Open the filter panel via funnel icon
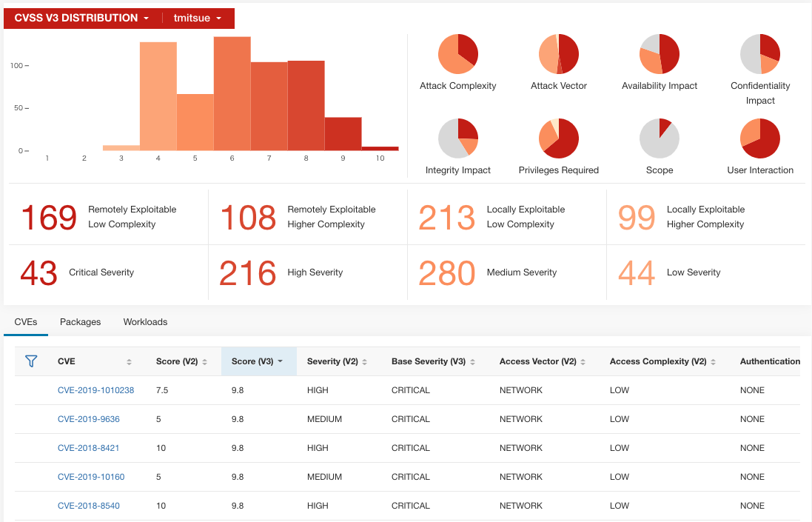 pos(30,361)
